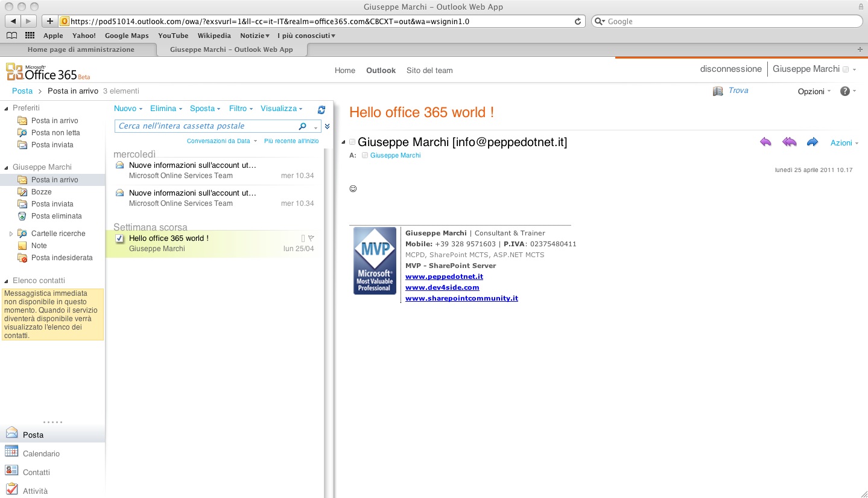The image size is (868, 498).
Task: Open the Azioni dropdown
Action: [x=844, y=143]
